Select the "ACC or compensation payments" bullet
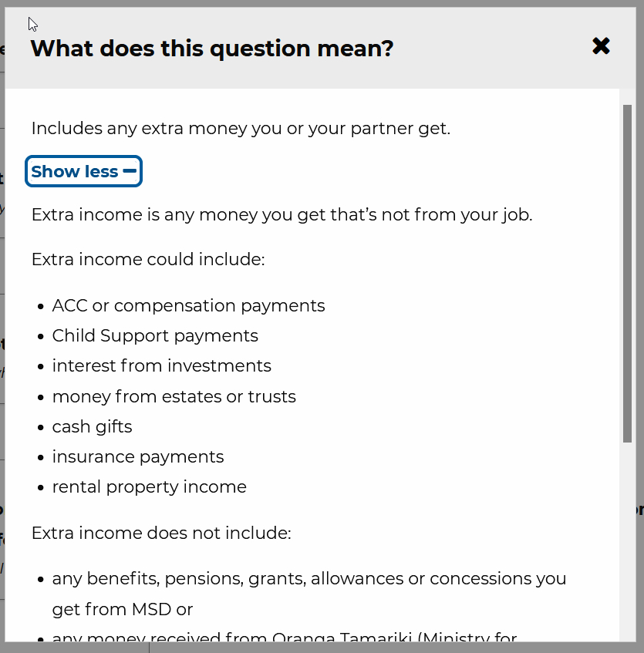644x653 pixels. click(188, 306)
